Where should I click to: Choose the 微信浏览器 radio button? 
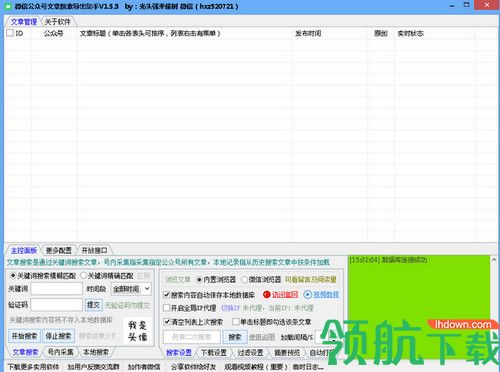[244, 280]
